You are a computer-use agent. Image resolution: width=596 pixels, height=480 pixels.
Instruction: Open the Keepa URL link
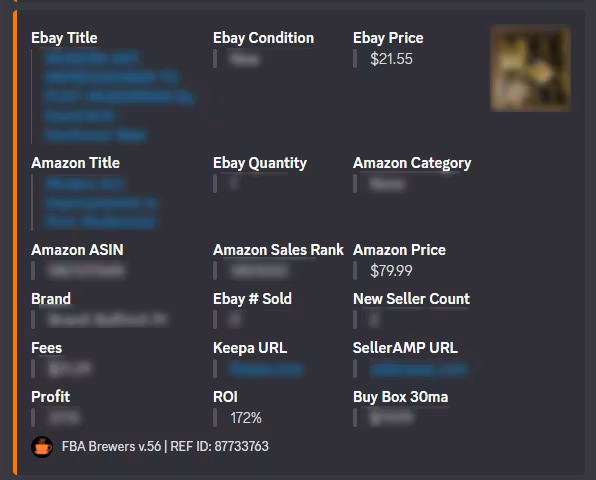[266, 369]
